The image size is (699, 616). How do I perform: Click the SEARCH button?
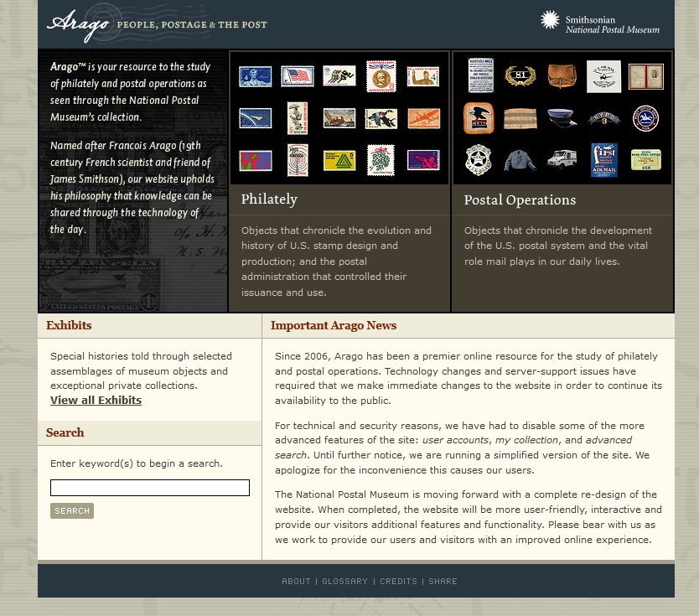coord(72,510)
